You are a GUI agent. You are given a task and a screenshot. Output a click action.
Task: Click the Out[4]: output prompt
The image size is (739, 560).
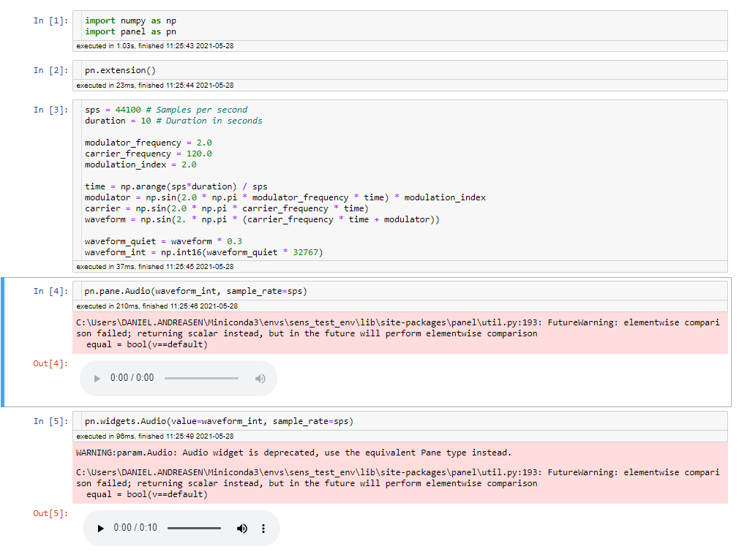(50, 363)
